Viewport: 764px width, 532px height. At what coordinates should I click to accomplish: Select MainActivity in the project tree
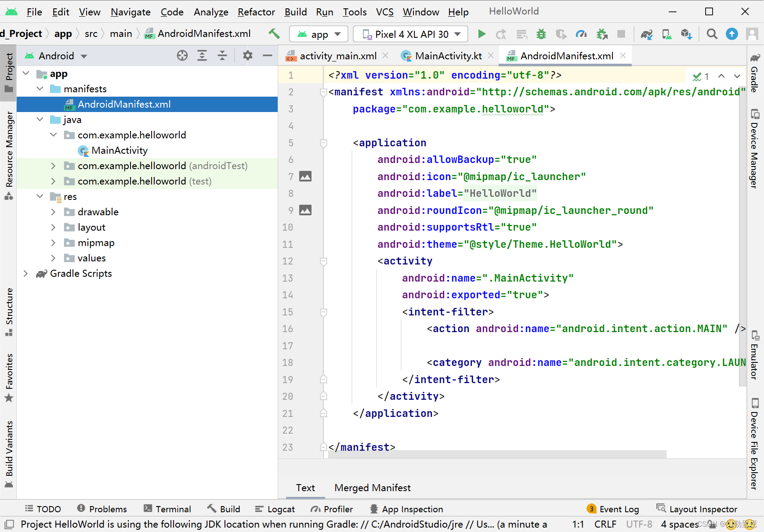(119, 150)
